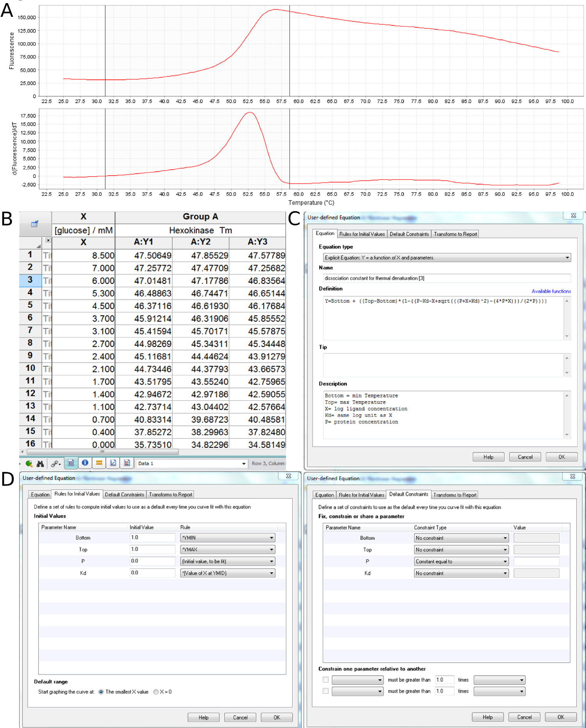Click the green magnifier search icon
Image resolution: width=586 pixels, height=728 pixels.
tap(29, 463)
